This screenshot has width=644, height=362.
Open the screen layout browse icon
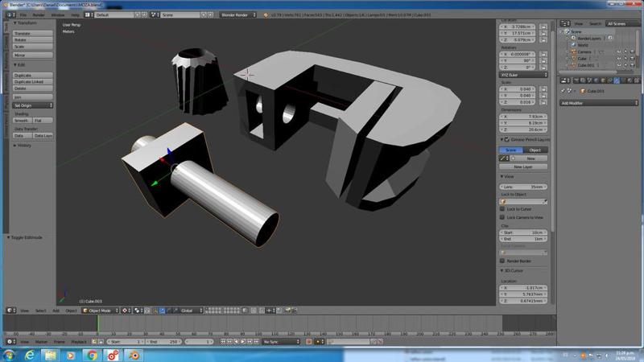coord(89,14)
